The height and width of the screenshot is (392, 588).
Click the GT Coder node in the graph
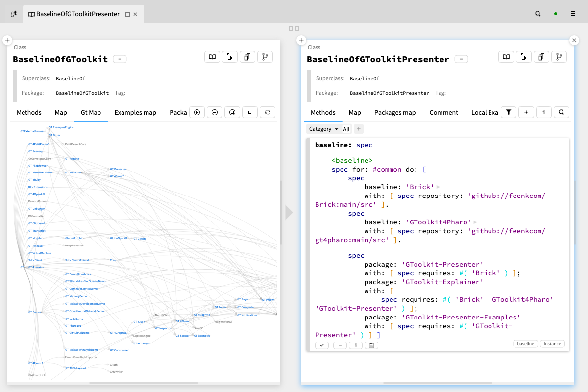tap(220, 307)
